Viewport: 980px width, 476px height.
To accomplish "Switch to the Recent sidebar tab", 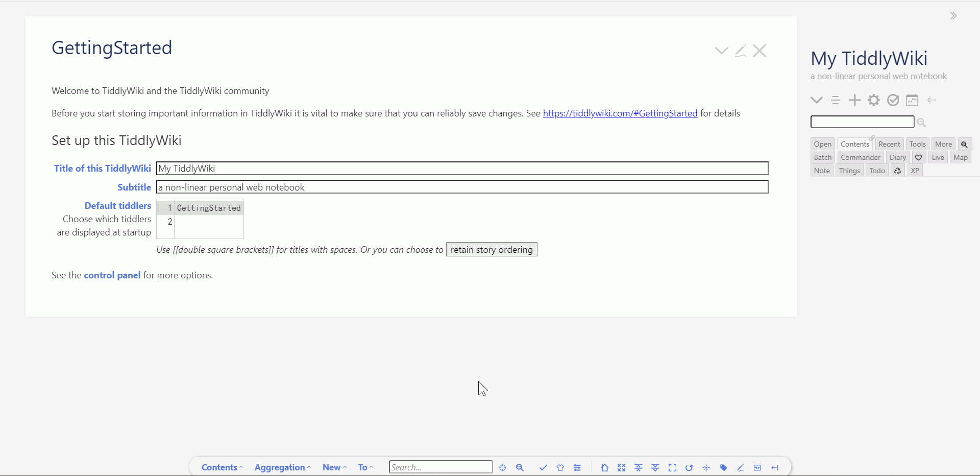I will 889,144.
